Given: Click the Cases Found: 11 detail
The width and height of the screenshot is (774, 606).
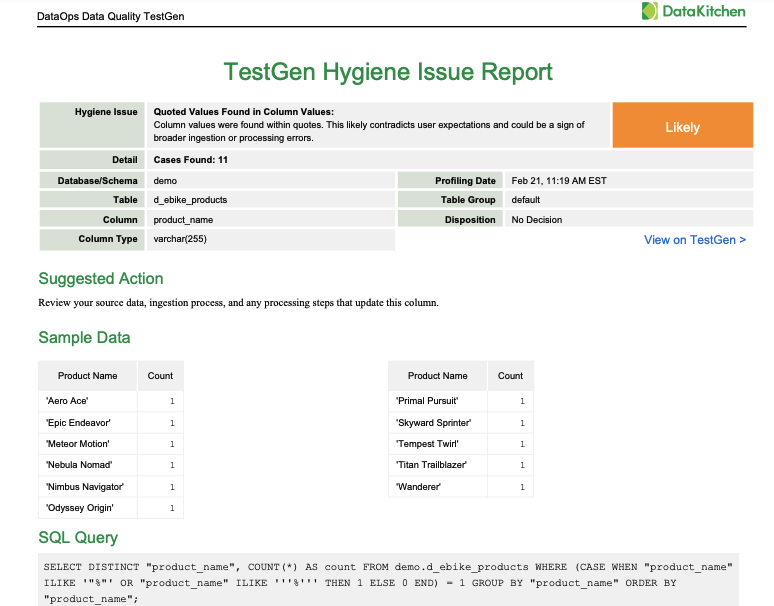Looking at the screenshot, I should [191, 160].
